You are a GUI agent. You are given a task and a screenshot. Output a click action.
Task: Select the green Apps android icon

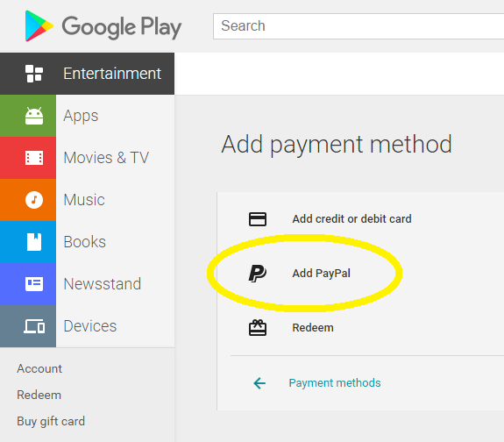(x=34, y=116)
